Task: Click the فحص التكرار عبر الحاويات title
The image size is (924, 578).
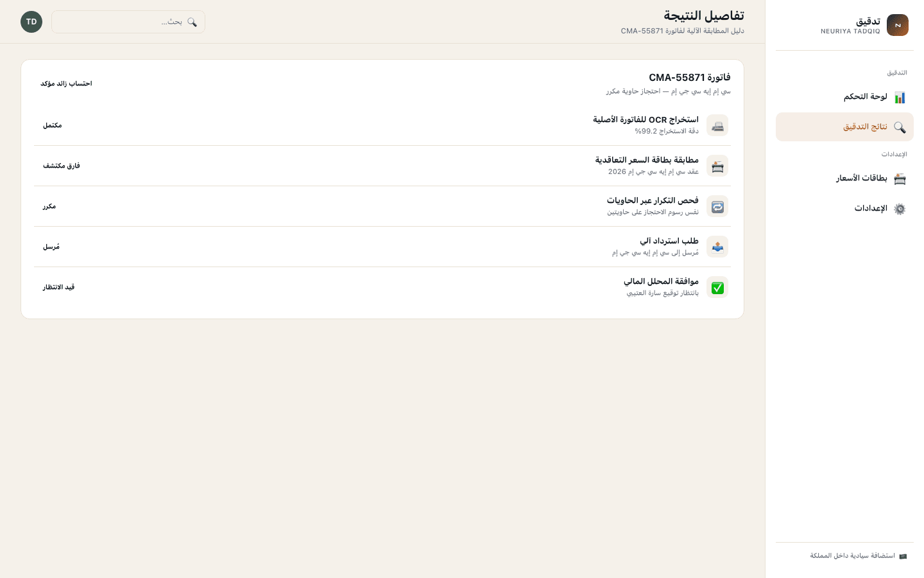Action: [x=653, y=200]
